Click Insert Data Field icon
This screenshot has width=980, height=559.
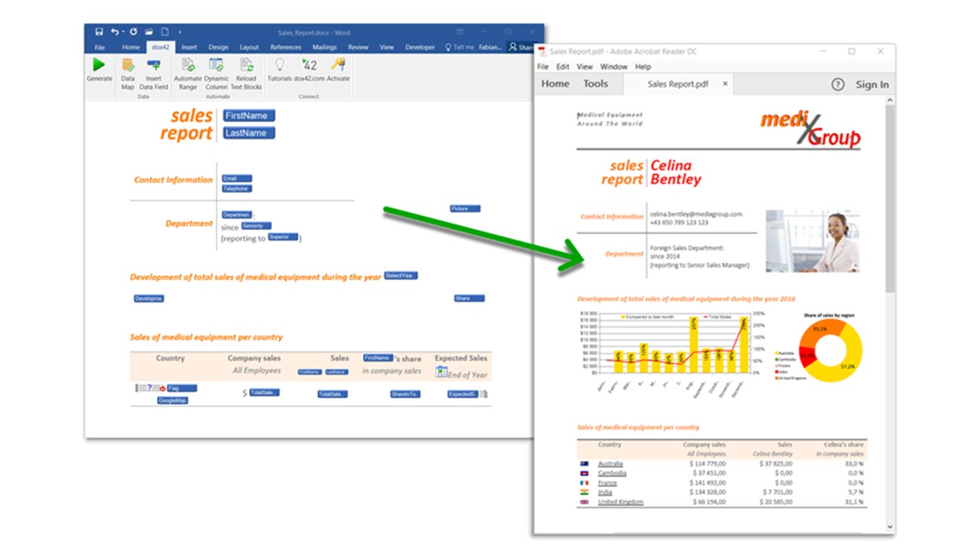pos(153,65)
